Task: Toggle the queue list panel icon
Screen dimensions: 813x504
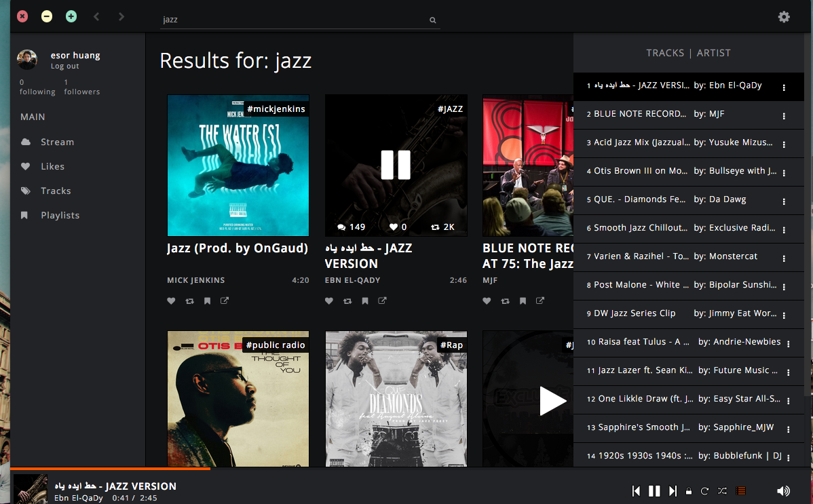Action: (741, 490)
